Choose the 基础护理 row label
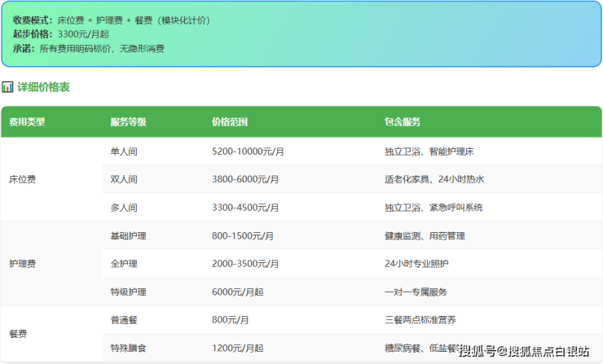 click(x=128, y=236)
